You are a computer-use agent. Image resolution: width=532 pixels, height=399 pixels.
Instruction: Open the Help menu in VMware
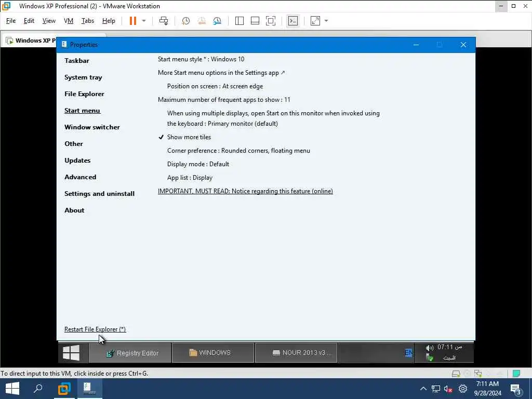[x=109, y=21]
